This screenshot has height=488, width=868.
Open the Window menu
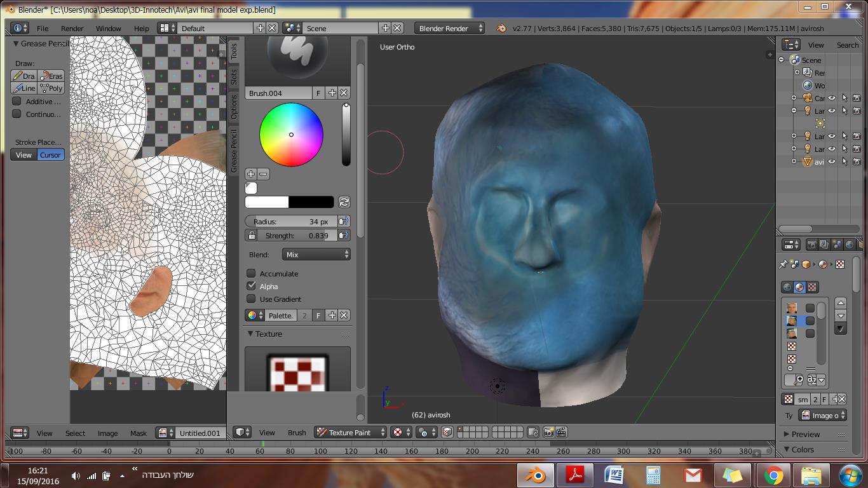click(x=108, y=29)
